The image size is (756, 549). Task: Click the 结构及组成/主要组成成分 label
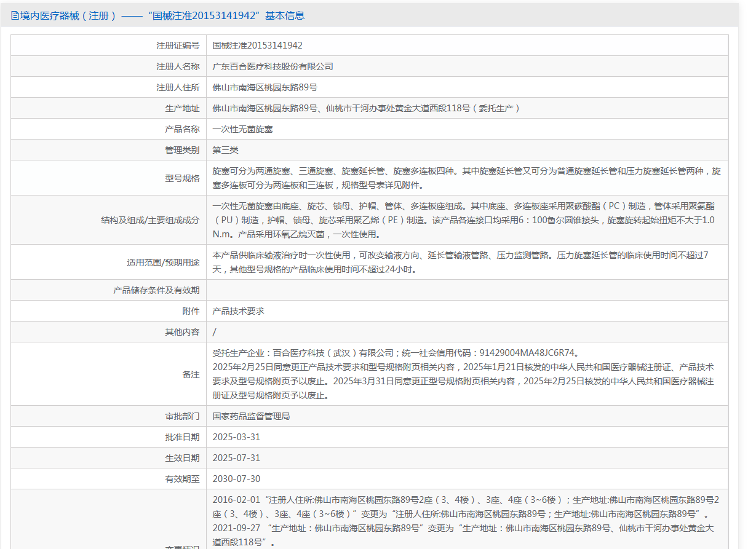[150, 220]
